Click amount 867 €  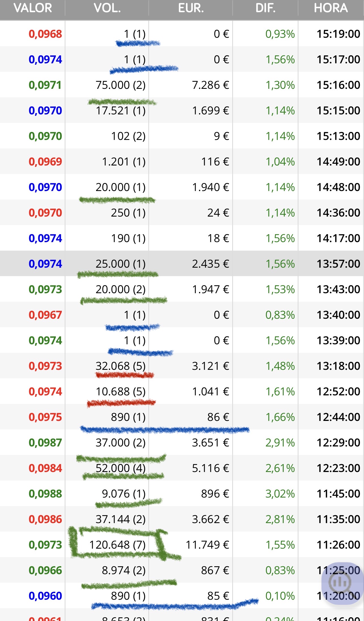click(x=215, y=570)
